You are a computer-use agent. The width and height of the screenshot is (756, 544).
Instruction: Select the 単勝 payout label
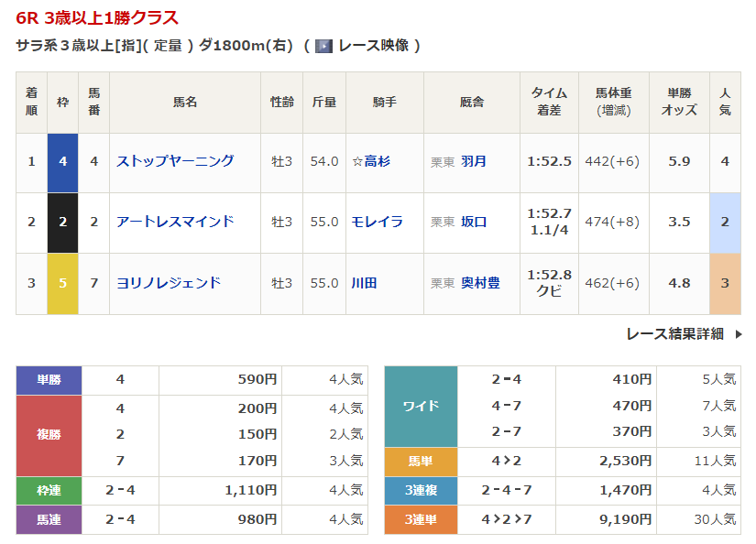click(x=49, y=380)
